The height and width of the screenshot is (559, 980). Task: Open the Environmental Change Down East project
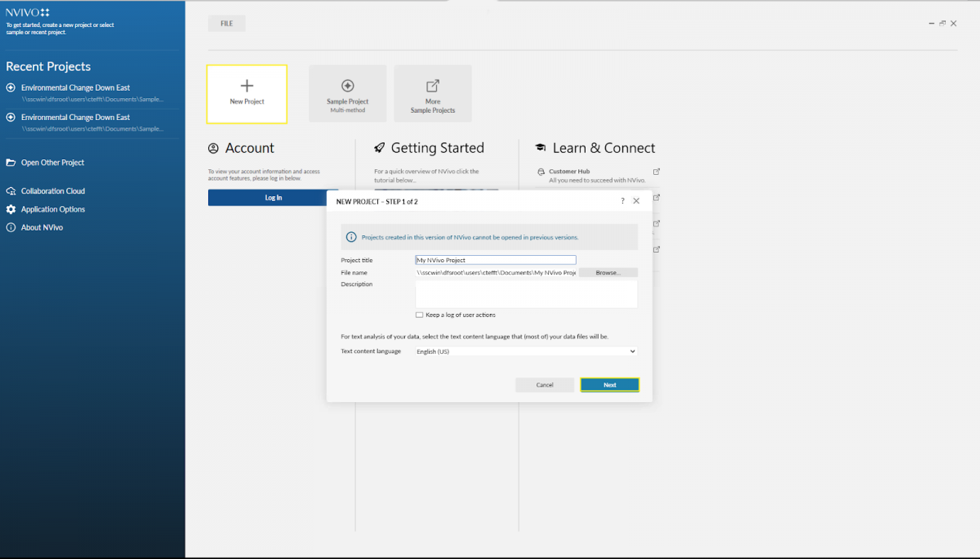pyautogui.click(x=77, y=87)
